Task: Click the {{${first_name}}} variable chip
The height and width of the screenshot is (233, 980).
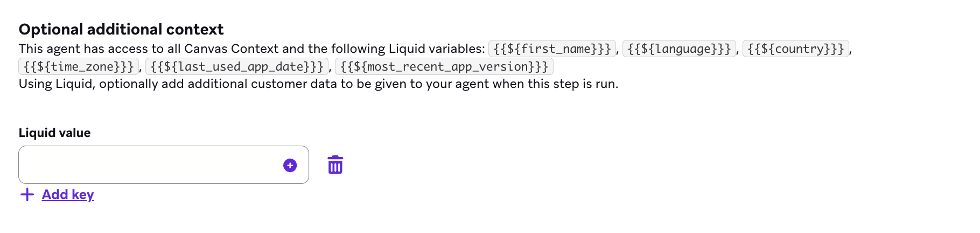Action: tap(552, 49)
